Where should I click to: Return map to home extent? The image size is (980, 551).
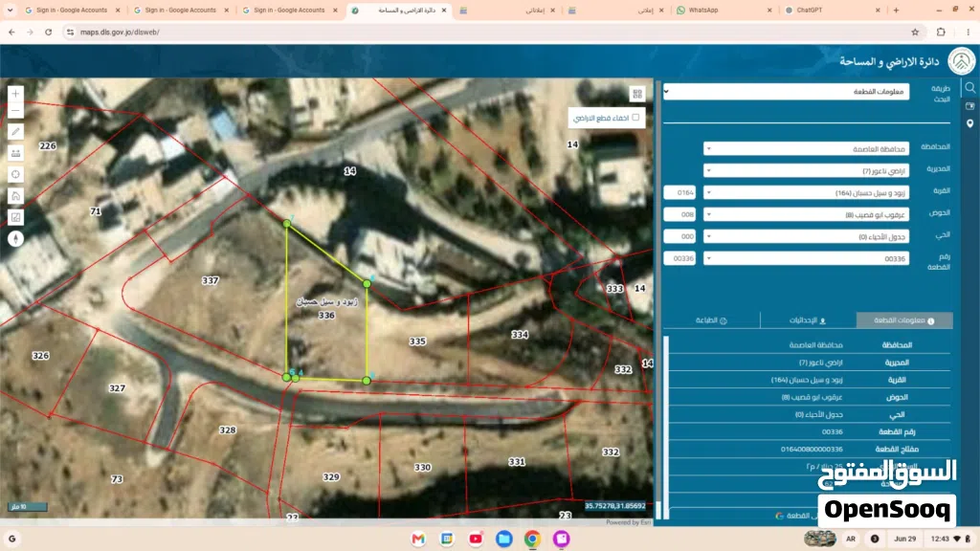15,195
